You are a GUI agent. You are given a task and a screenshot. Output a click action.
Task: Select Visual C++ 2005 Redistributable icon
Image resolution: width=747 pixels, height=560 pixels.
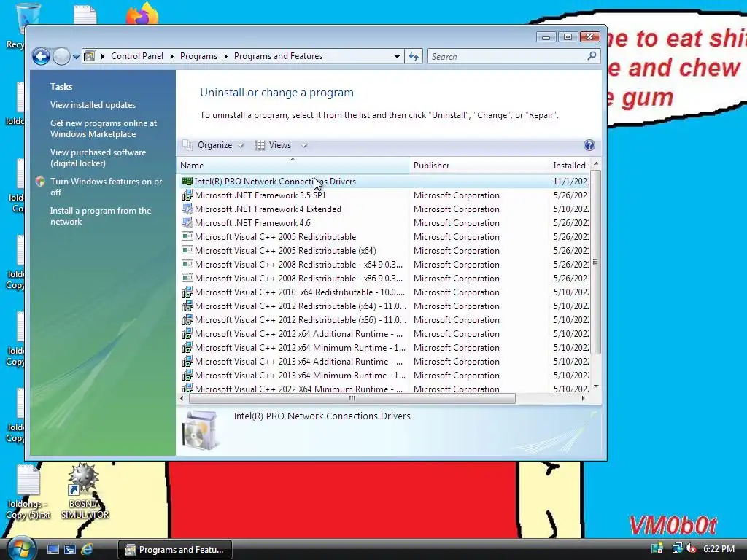click(187, 237)
